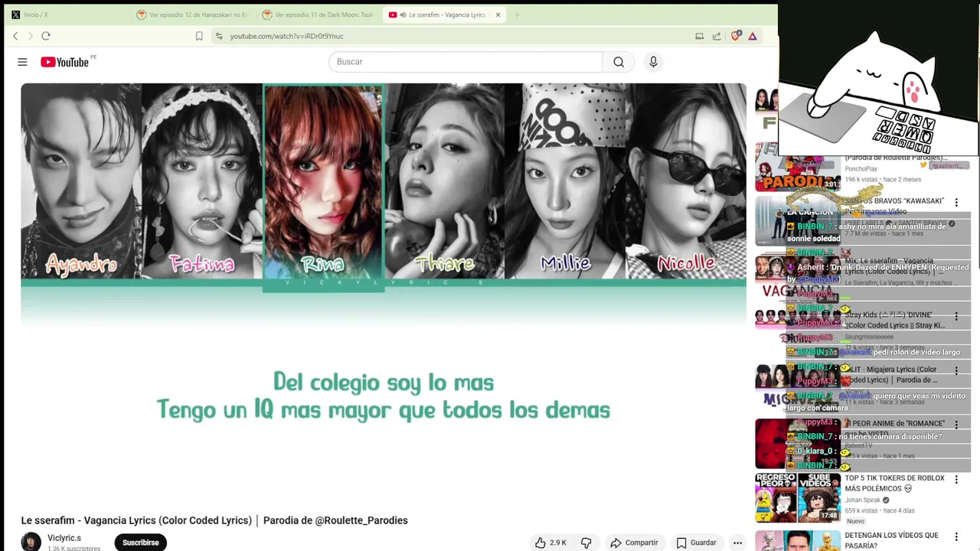Open options menu for DETENGAN LOS VÍDEOS video
The width and height of the screenshot is (980, 551).
point(956,537)
